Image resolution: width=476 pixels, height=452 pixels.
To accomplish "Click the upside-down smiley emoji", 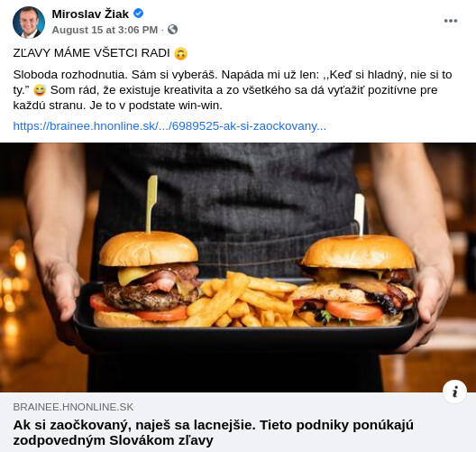I will click(180, 53).
